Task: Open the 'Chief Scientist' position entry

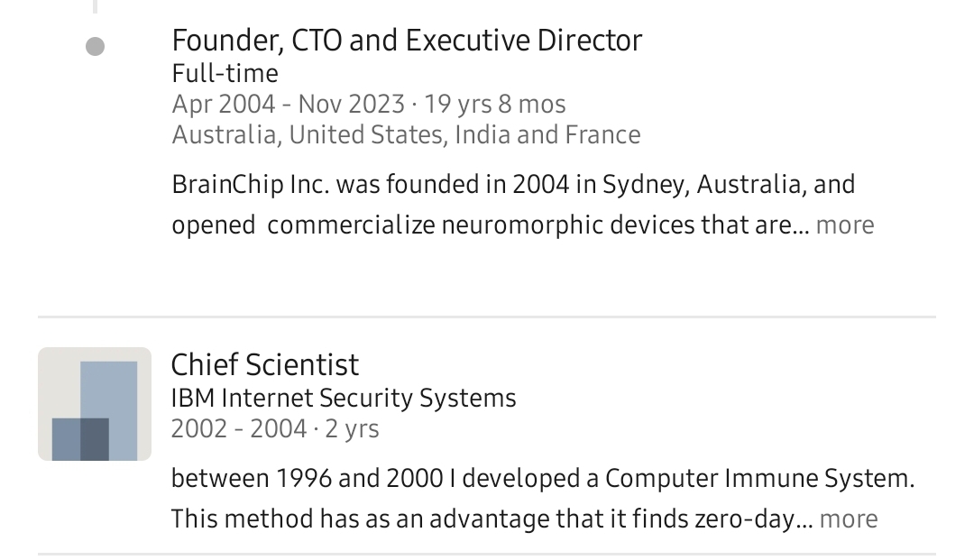Action: (265, 364)
